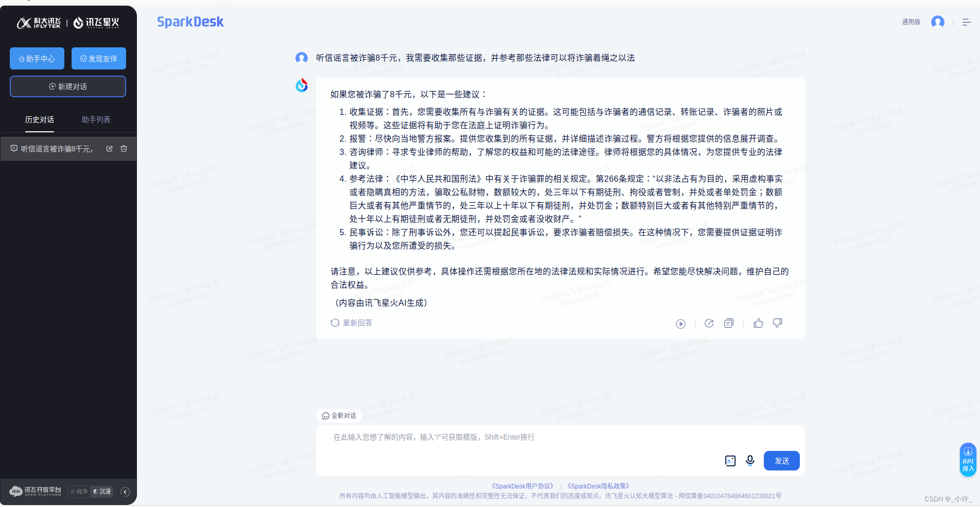
Task: Start a new chat with 新建对话
Action: pos(68,86)
